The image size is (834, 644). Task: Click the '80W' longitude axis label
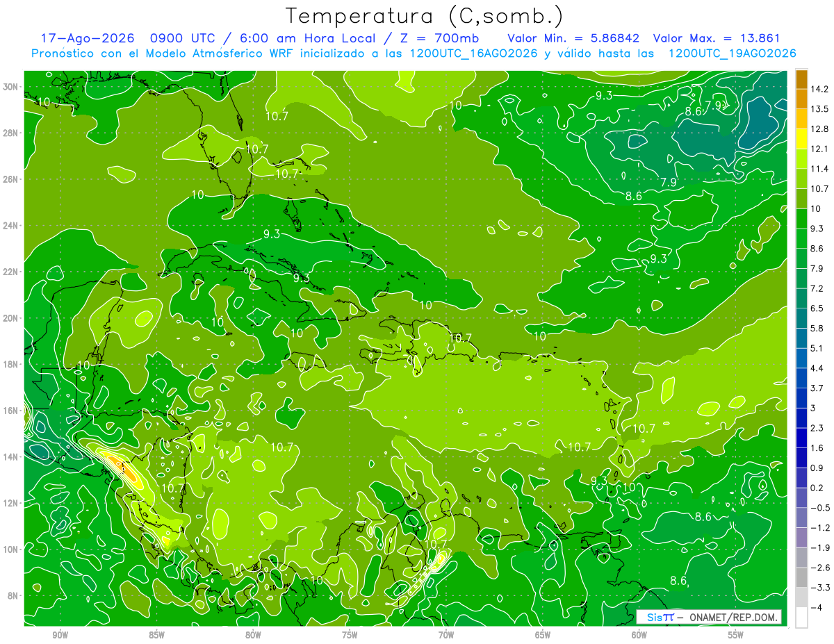(x=253, y=635)
